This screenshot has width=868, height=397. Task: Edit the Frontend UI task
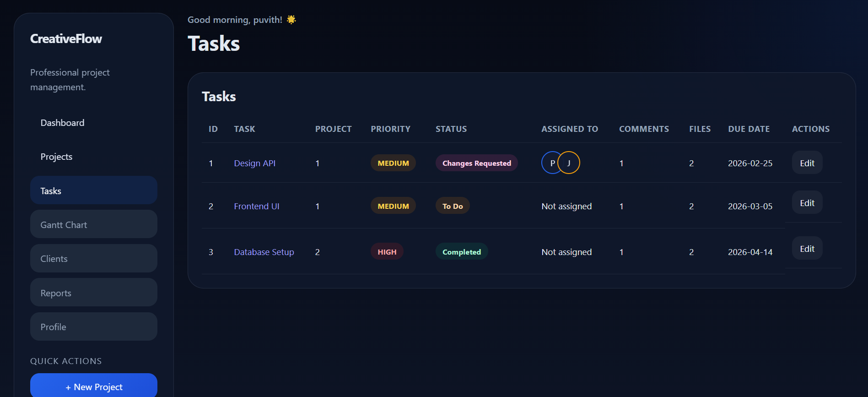click(x=807, y=202)
